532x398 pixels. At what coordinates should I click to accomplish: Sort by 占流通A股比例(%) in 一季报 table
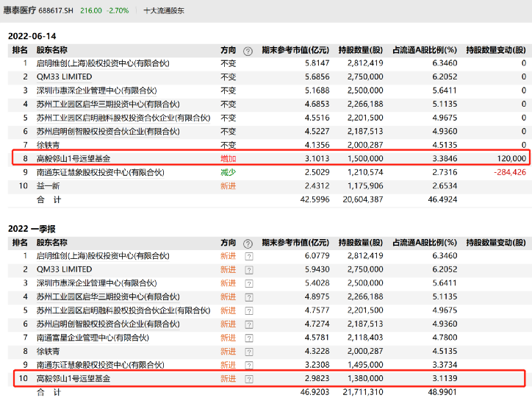coord(425,243)
